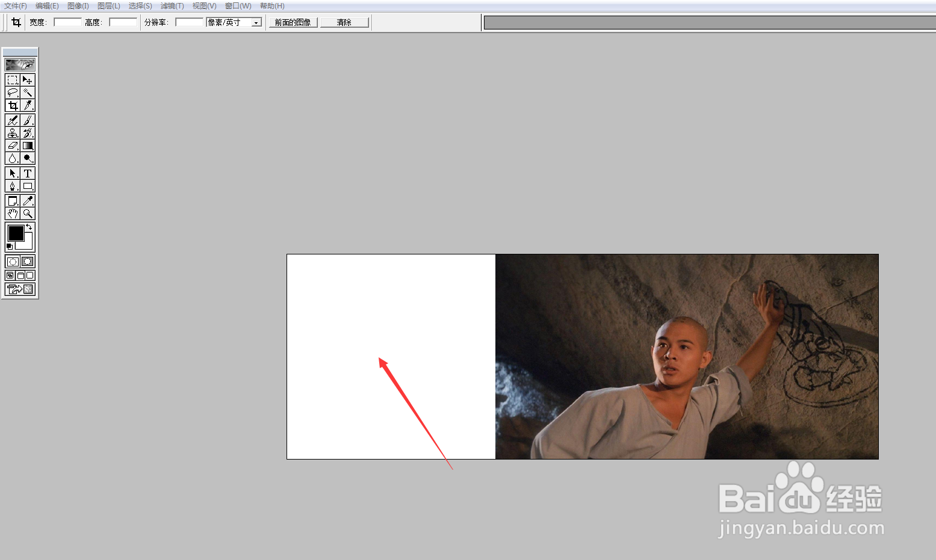
Task: Select the Gradient tool
Action: (28, 146)
